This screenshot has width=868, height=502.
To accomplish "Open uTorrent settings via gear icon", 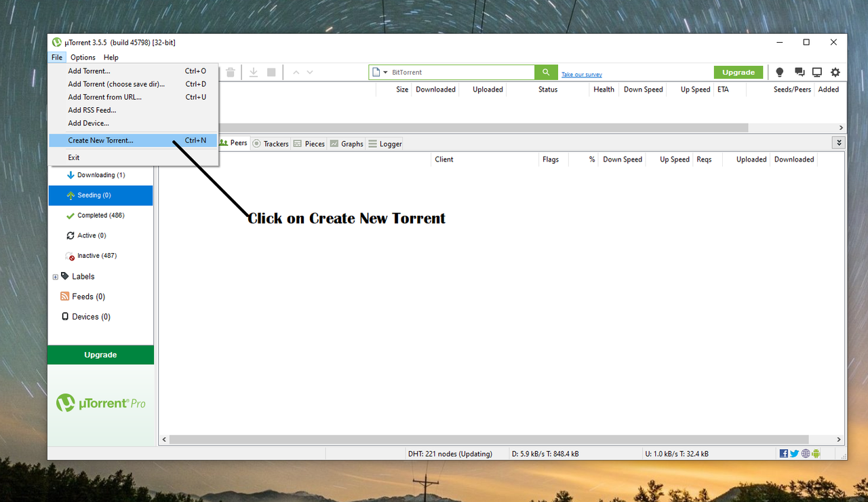I will pos(835,72).
